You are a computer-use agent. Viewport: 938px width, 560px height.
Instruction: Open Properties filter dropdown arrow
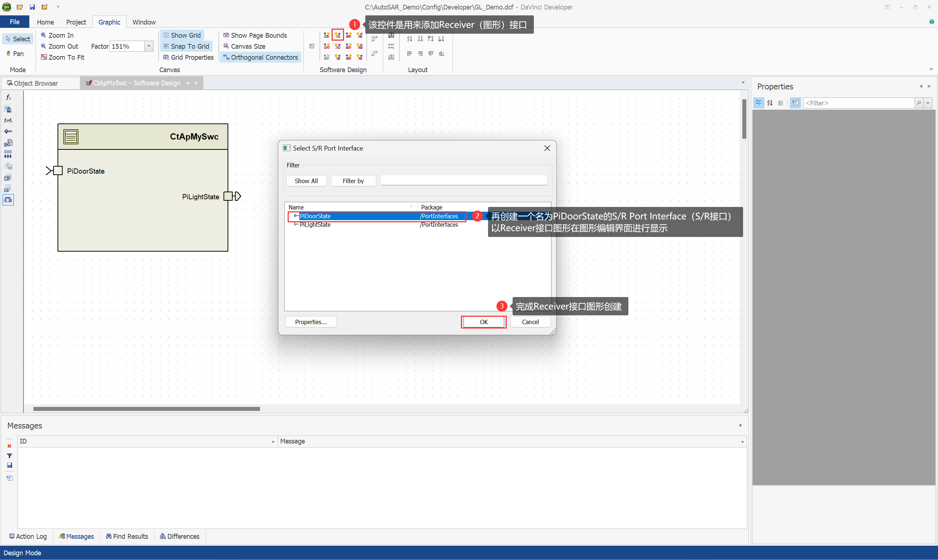pos(928,103)
